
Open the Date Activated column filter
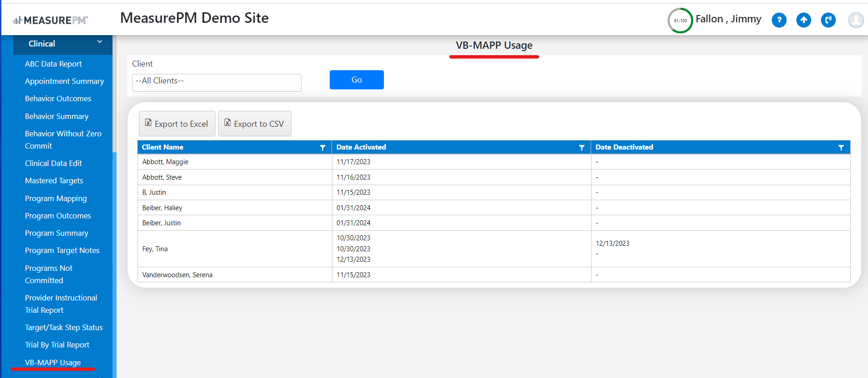pos(582,147)
